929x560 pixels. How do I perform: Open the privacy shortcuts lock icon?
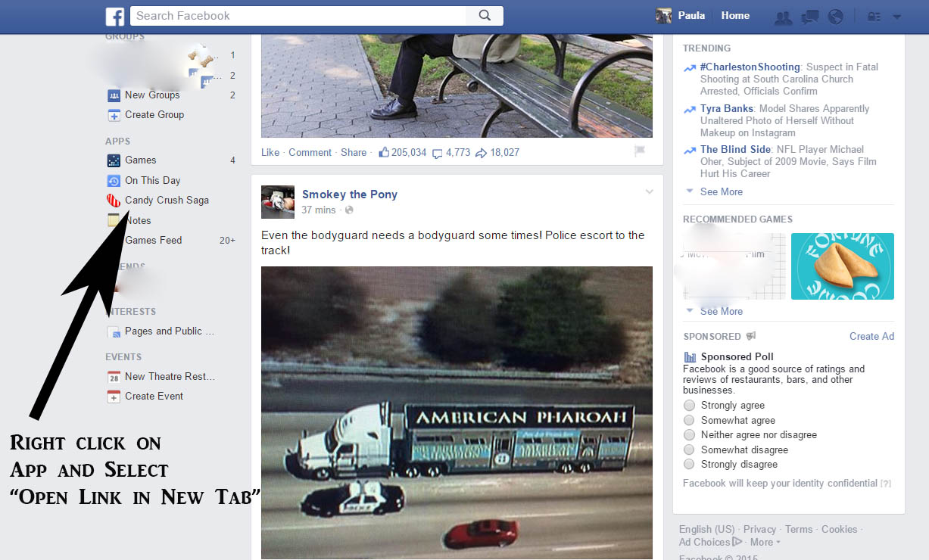[873, 17]
